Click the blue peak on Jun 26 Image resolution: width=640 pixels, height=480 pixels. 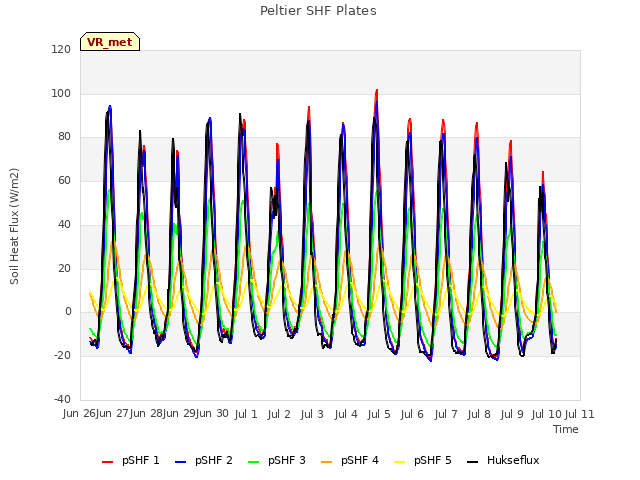(x=110, y=107)
